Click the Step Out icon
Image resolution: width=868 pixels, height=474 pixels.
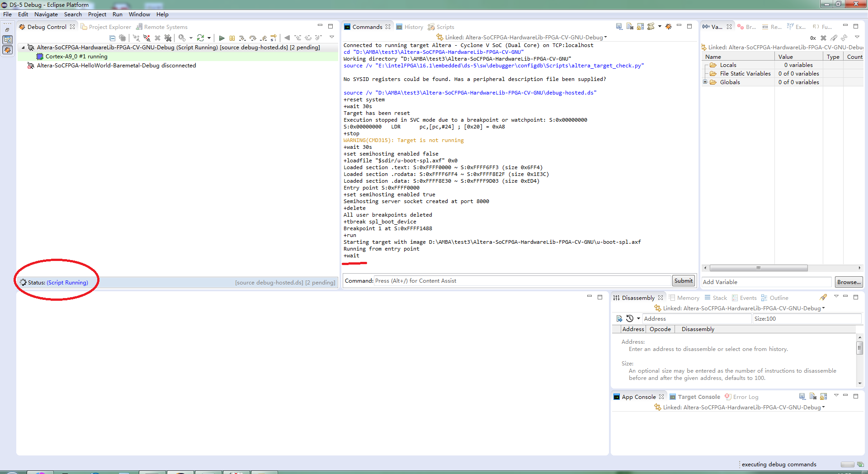click(x=263, y=38)
